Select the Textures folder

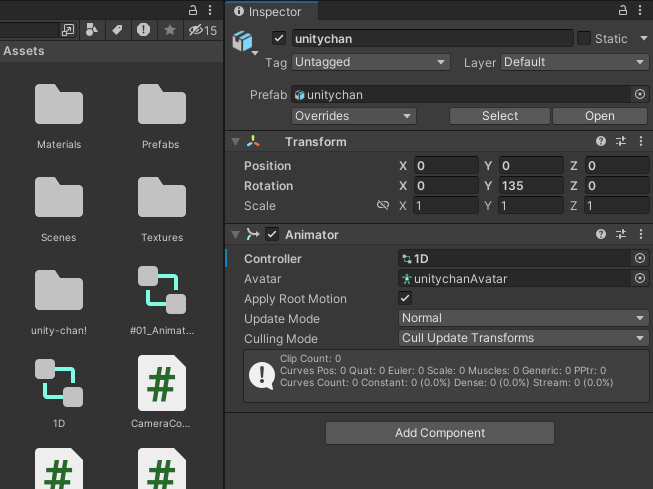point(162,210)
